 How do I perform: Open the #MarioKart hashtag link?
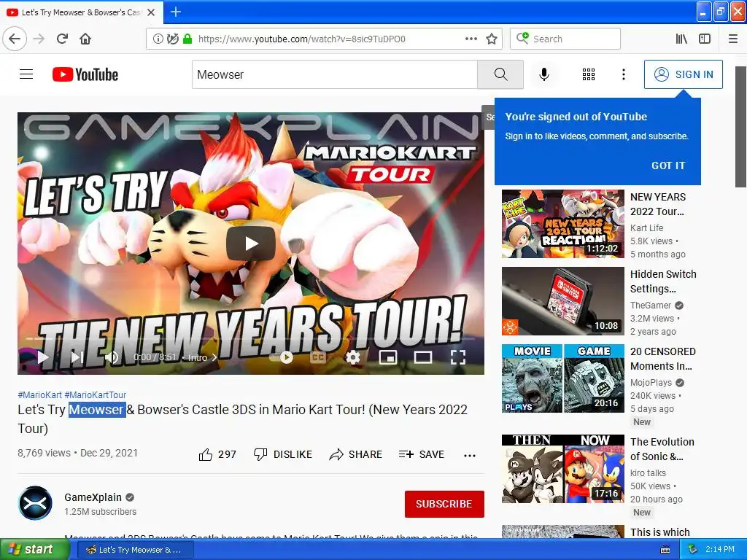pos(39,394)
